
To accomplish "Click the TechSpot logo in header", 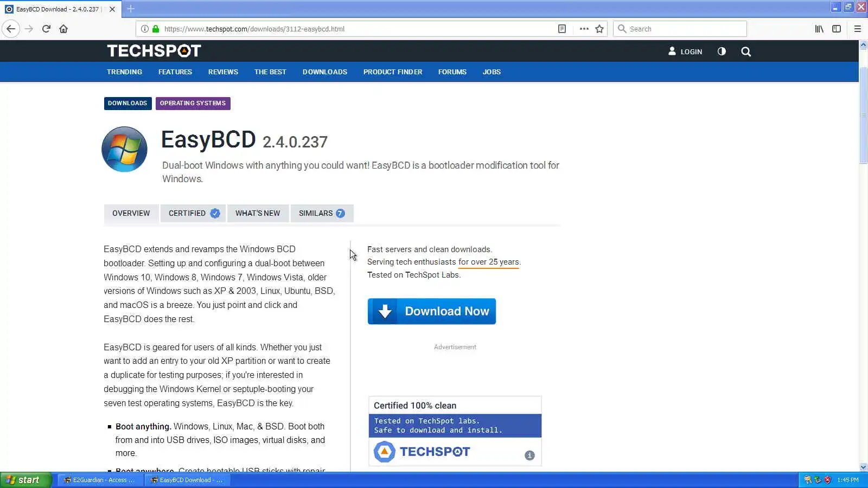I will (154, 51).
